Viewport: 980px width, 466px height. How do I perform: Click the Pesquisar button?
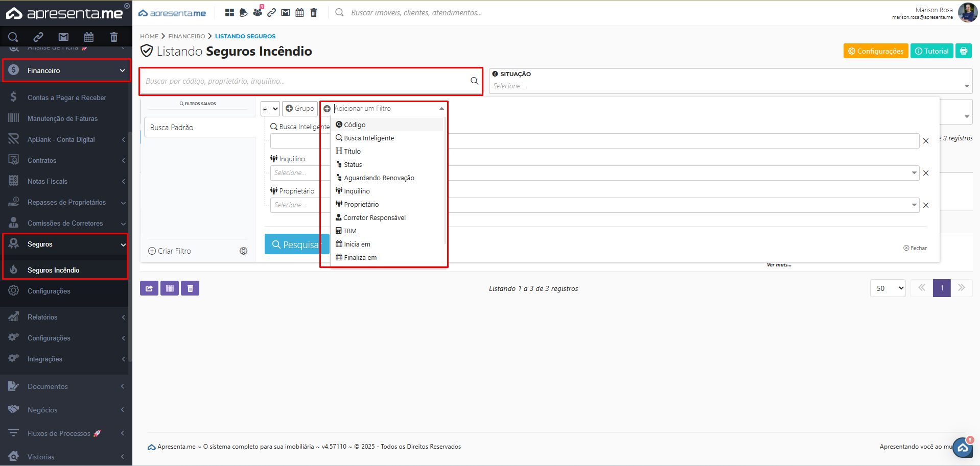point(296,244)
